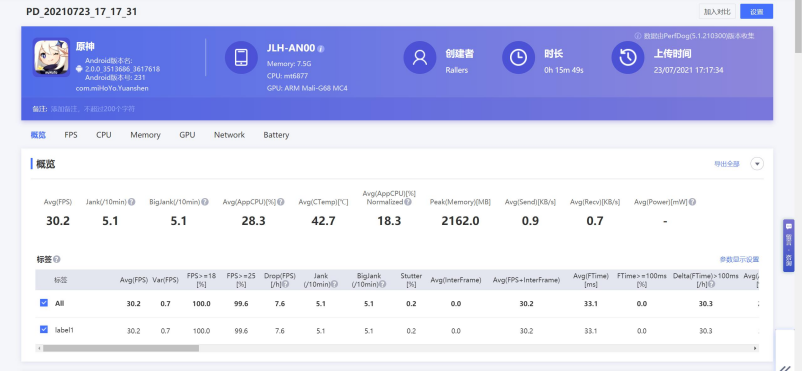Click 7.6 in the label1 row

point(279,331)
